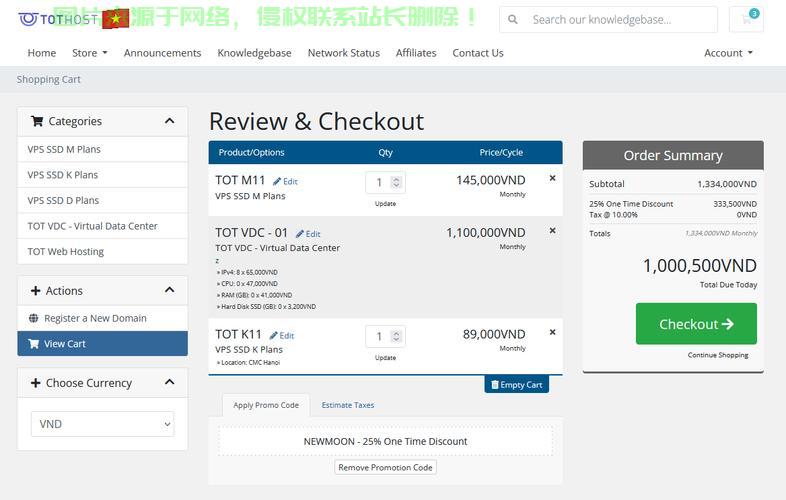Image resolution: width=786 pixels, height=500 pixels.
Task: Open the shopping cart icon in header
Action: (746, 20)
